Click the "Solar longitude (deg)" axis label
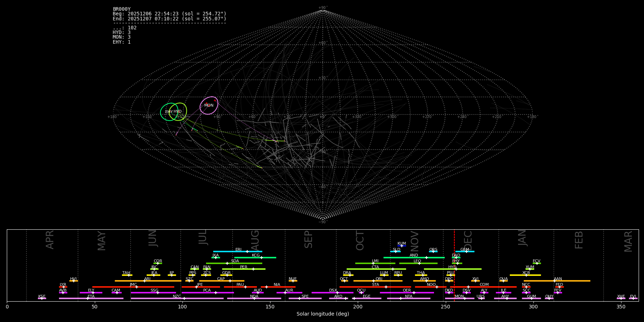Viewport: 644px width, 322px height. click(323, 314)
